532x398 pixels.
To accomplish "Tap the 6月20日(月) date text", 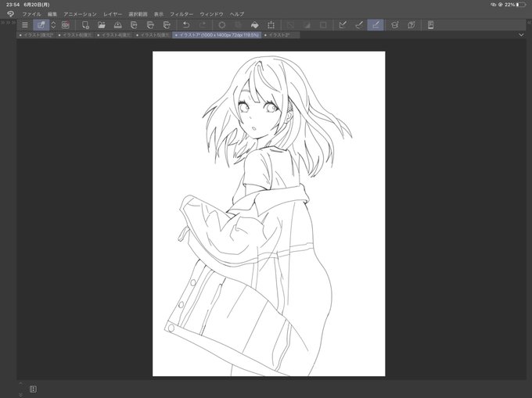I will (37, 5).
